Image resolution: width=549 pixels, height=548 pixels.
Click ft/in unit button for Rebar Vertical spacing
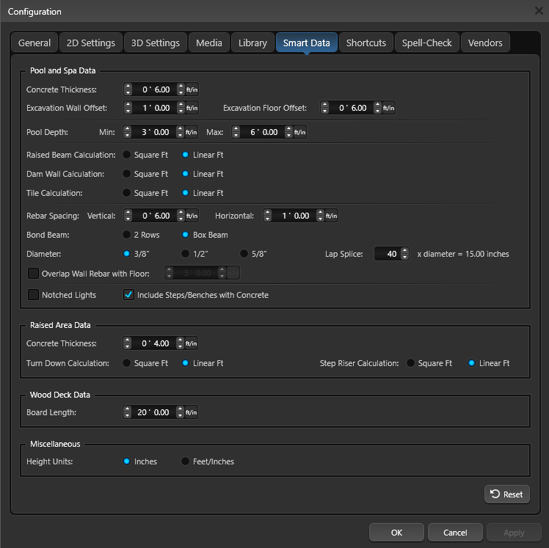[192, 216]
